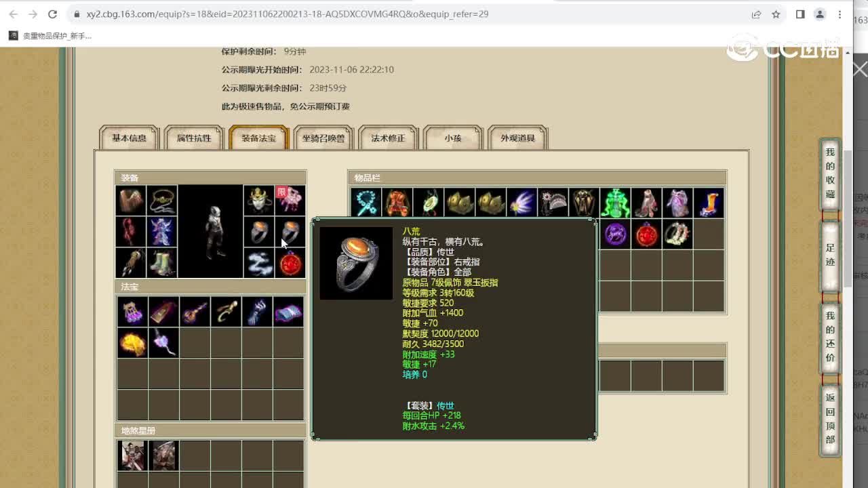Click the red ribbon weapon equipment icon
Image resolution: width=868 pixels, height=488 pixels.
point(132,232)
